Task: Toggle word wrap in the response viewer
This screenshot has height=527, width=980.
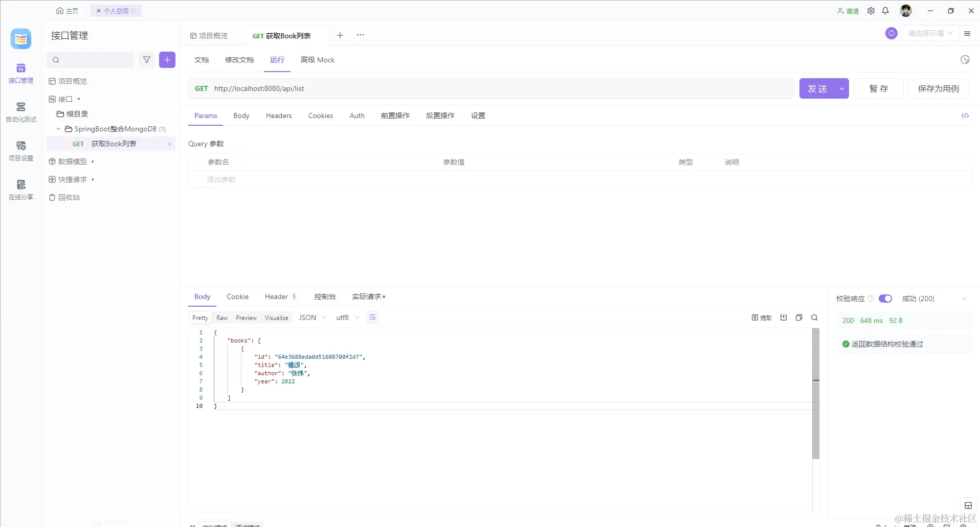Action: coord(372,317)
